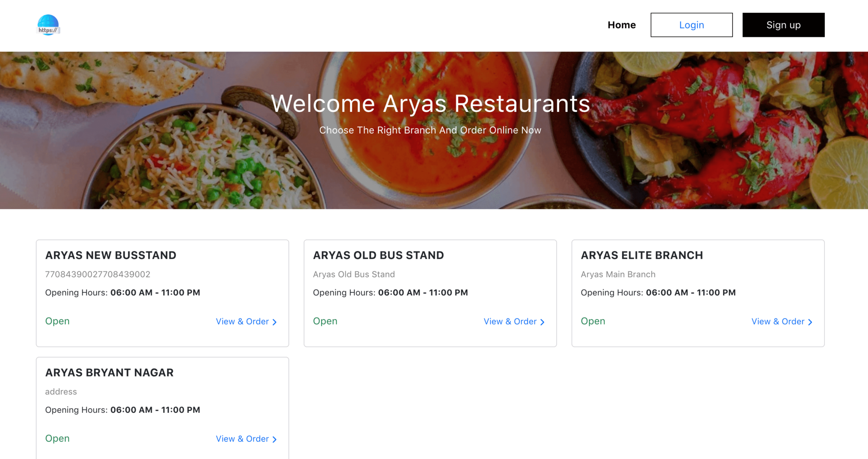The width and height of the screenshot is (868, 459).
Task: Open the Login page
Action: pos(691,25)
